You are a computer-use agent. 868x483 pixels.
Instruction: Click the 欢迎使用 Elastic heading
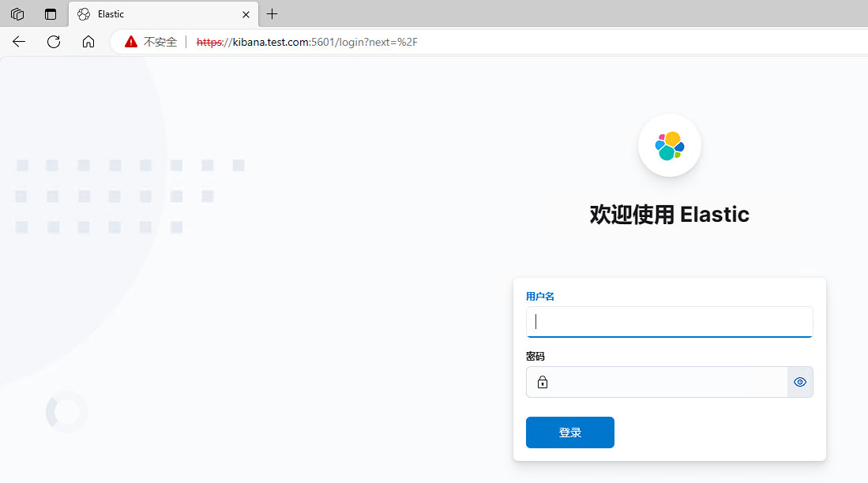tap(669, 214)
